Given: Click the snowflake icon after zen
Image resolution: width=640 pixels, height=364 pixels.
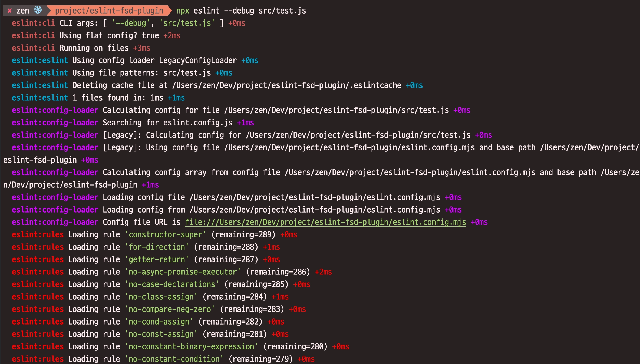Looking at the screenshot, I should [x=38, y=10].
